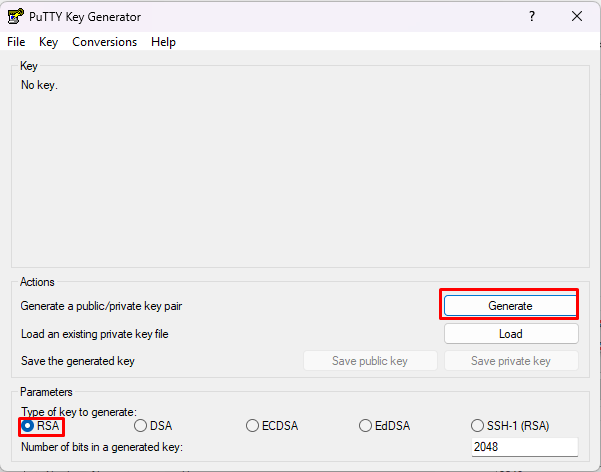Image resolution: width=601 pixels, height=472 pixels.
Task: Switch key type to EdDSA
Action: coord(366,426)
